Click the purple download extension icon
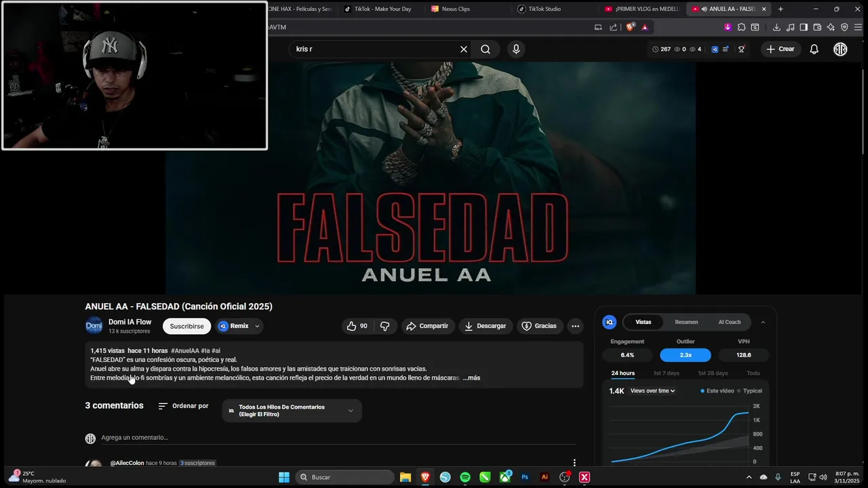The width and height of the screenshot is (868, 488). pyautogui.click(x=728, y=27)
